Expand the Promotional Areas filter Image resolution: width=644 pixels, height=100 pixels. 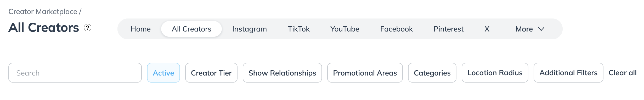365,73
